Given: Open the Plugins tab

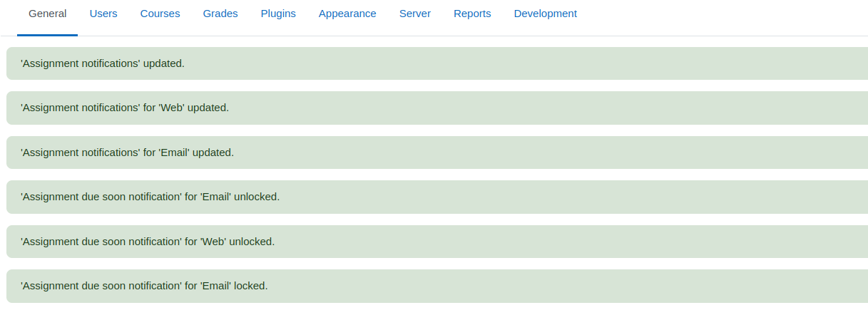Looking at the screenshot, I should tap(278, 14).
